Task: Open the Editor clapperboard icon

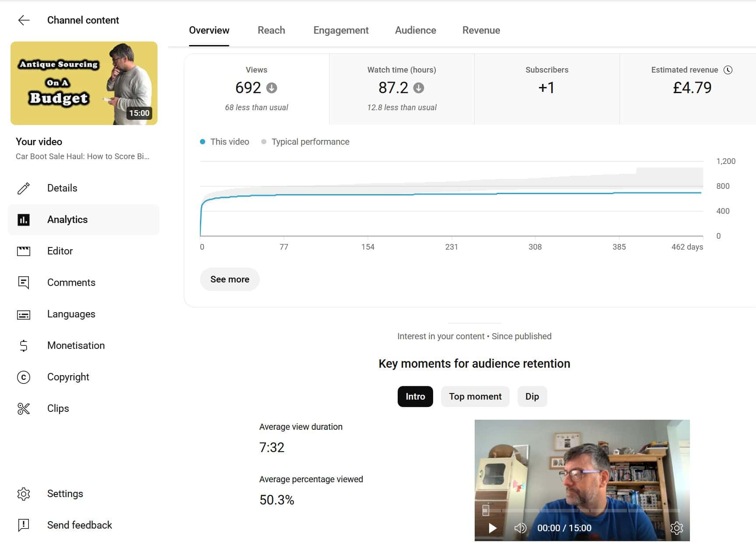Action: tap(24, 251)
